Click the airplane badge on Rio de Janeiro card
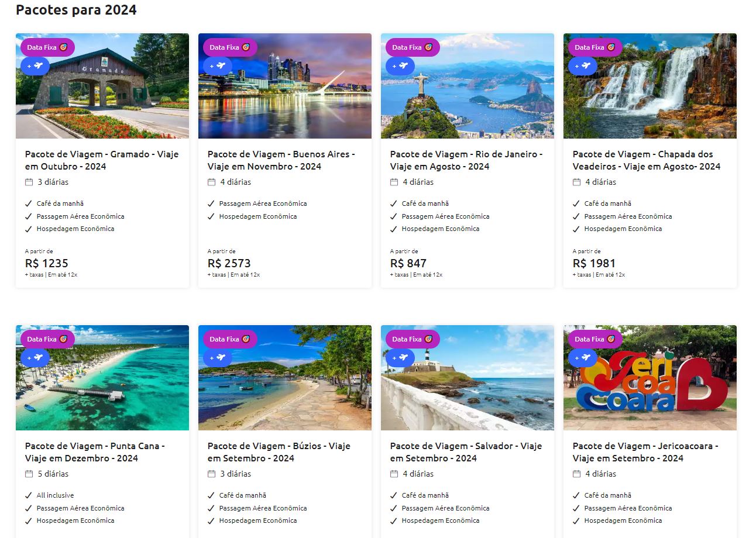This screenshot has width=756, height=538. click(x=400, y=66)
